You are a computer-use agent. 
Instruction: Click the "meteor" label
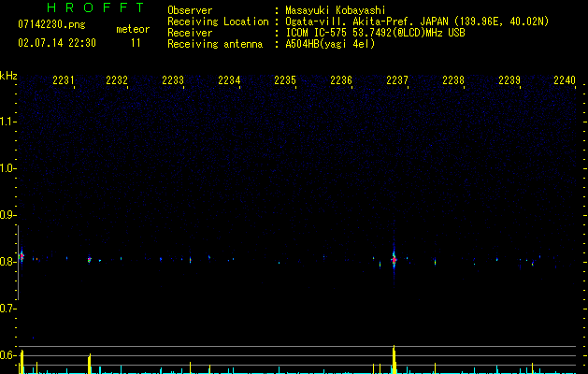[x=133, y=29]
